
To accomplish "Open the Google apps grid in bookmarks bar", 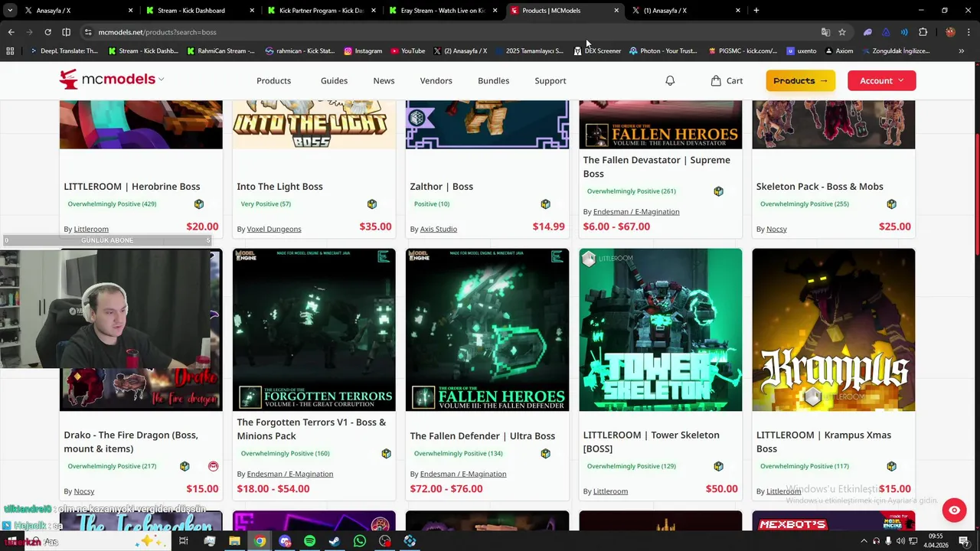I will point(10,51).
